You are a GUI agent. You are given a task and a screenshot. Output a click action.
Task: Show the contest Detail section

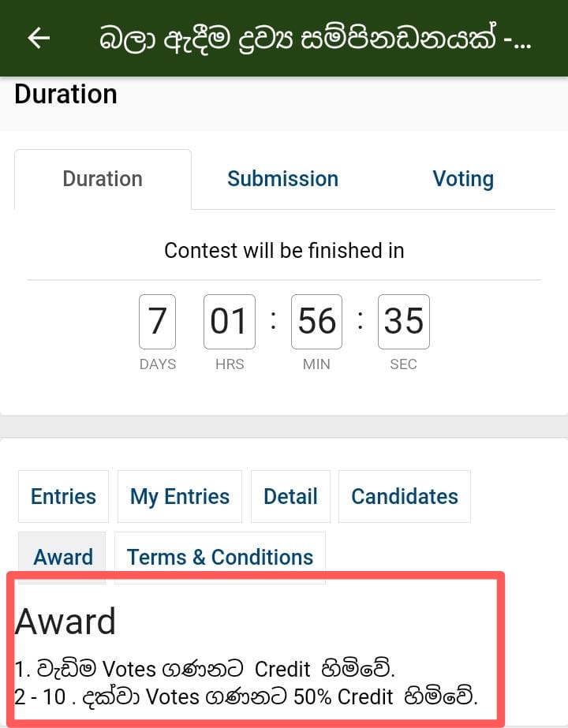pyautogui.click(x=290, y=496)
